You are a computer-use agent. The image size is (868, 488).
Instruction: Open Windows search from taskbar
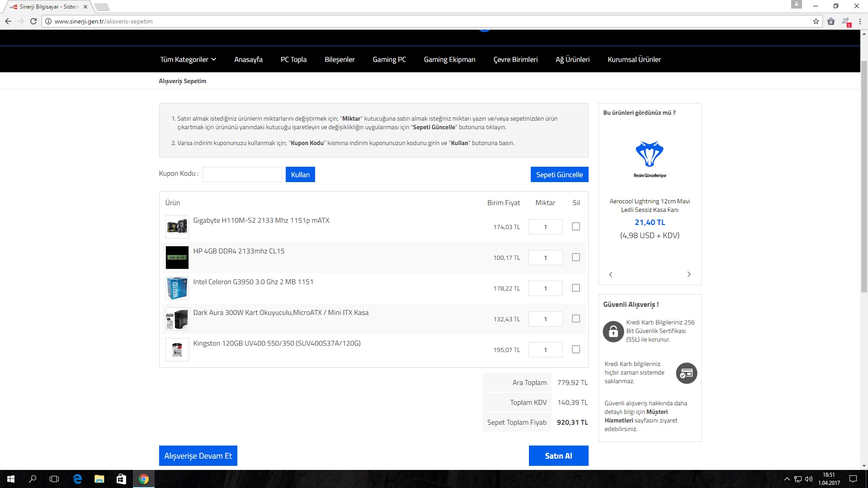pos(33,479)
